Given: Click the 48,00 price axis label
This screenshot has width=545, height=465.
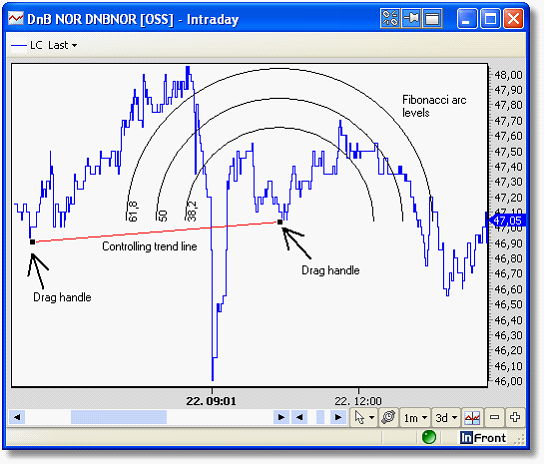Looking at the screenshot, I should click(x=508, y=75).
